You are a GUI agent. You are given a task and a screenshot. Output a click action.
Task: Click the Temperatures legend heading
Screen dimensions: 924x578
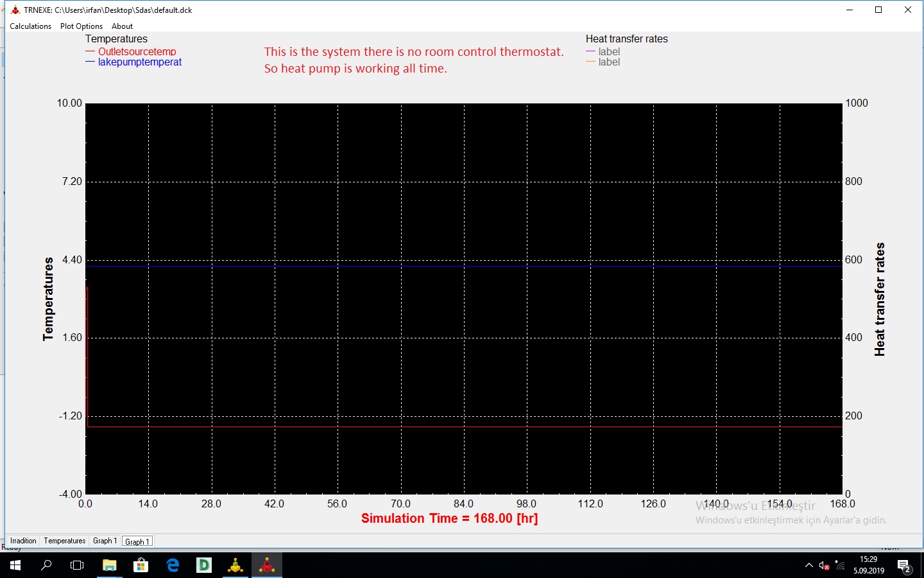coord(116,39)
